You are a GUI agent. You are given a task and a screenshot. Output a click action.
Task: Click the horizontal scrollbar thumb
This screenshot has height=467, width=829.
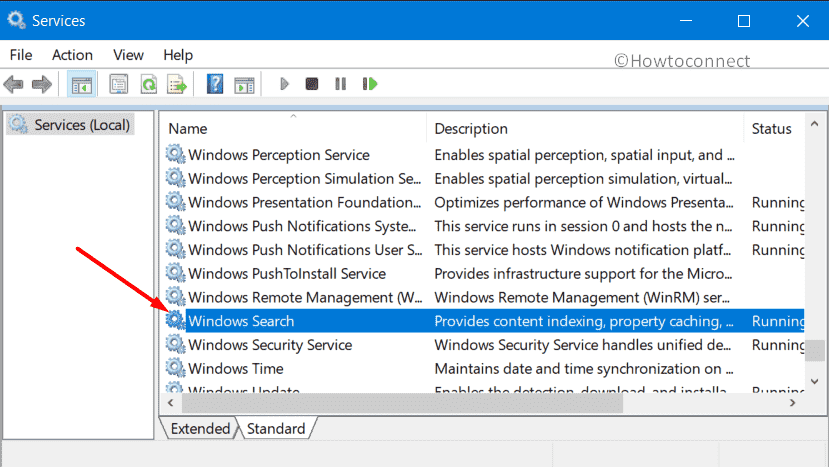click(402, 403)
